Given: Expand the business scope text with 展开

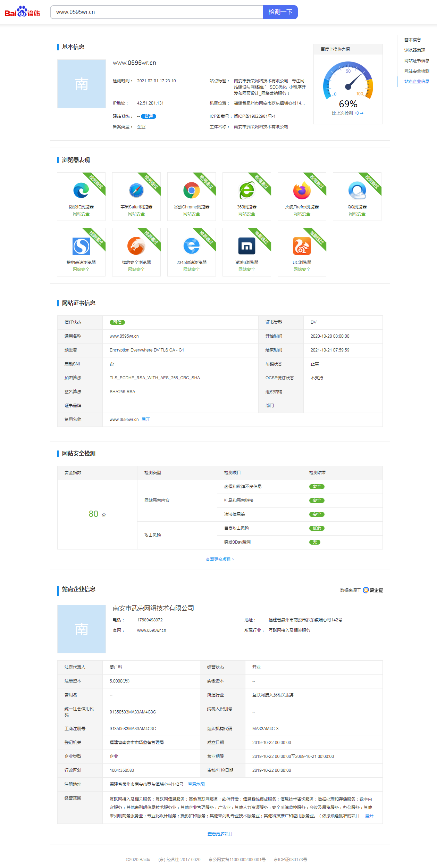Looking at the screenshot, I should [x=369, y=816].
